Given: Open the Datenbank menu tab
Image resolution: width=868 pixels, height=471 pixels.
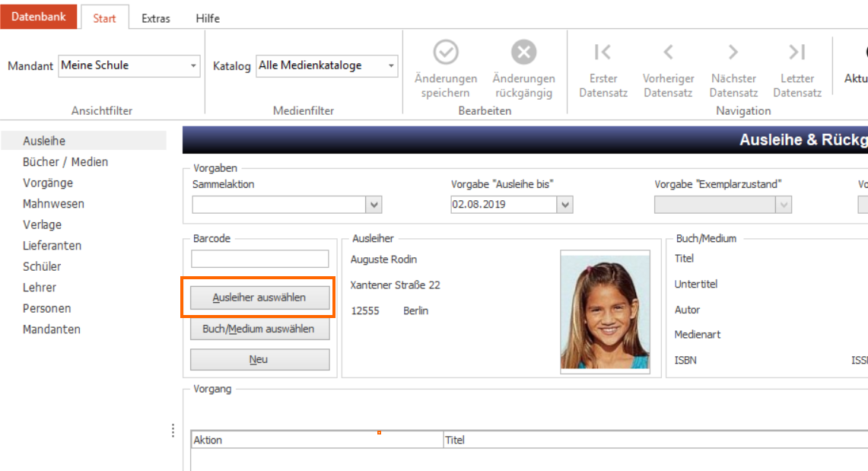Looking at the screenshot, I should pyautogui.click(x=38, y=17).
